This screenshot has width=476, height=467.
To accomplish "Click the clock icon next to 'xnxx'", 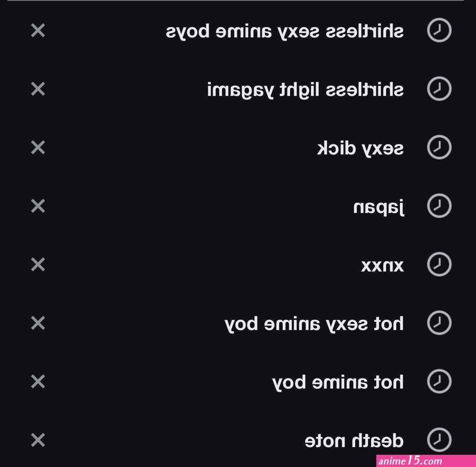I will (439, 264).
